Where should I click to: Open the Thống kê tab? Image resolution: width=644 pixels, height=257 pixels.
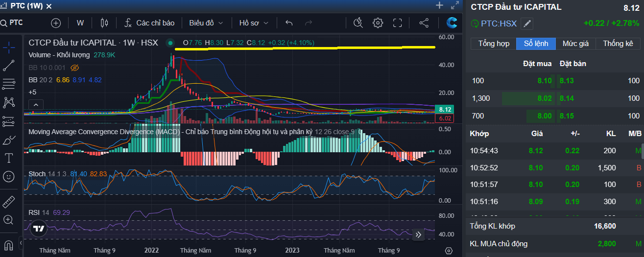point(618,44)
